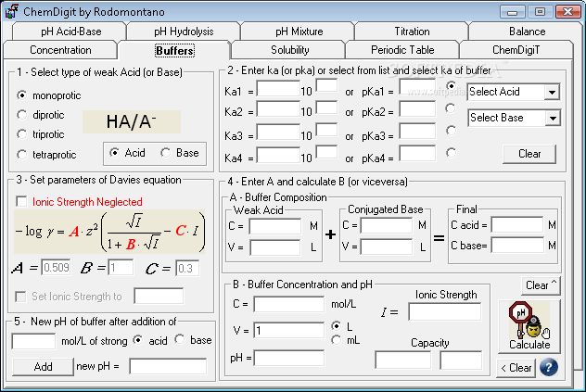Click mol/L of strong acid amount field
Image resolution: width=586 pixels, height=392 pixels.
click(x=33, y=341)
